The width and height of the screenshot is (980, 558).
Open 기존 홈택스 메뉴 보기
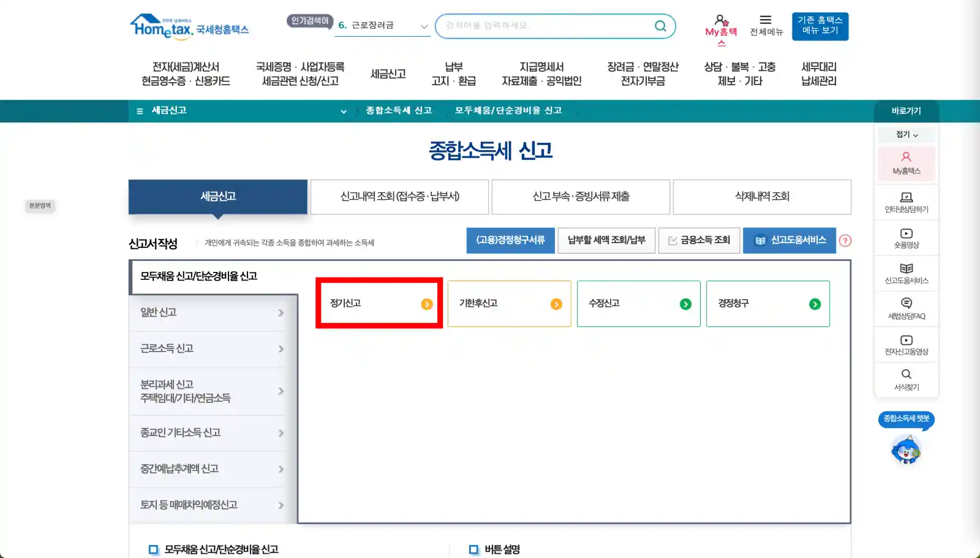(820, 26)
